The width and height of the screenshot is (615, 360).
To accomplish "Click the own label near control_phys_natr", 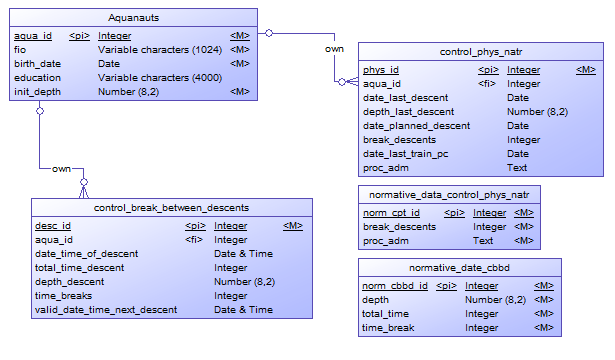I will (334, 49).
